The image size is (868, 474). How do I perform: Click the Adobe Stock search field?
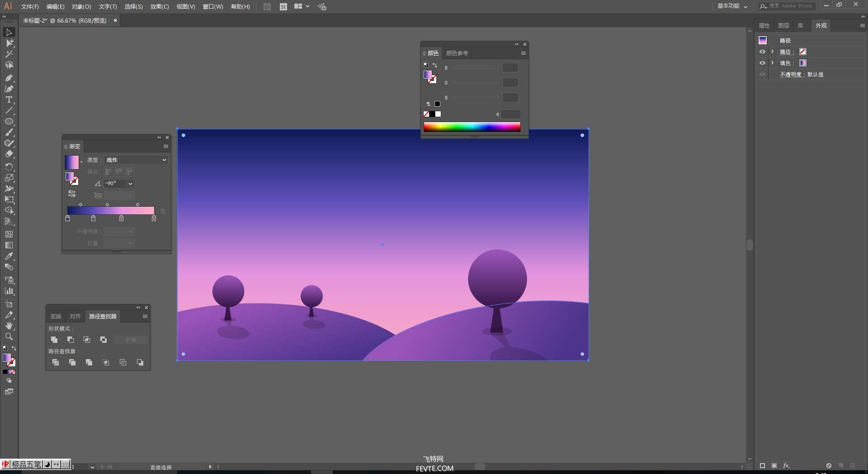pyautogui.click(x=787, y=6)
